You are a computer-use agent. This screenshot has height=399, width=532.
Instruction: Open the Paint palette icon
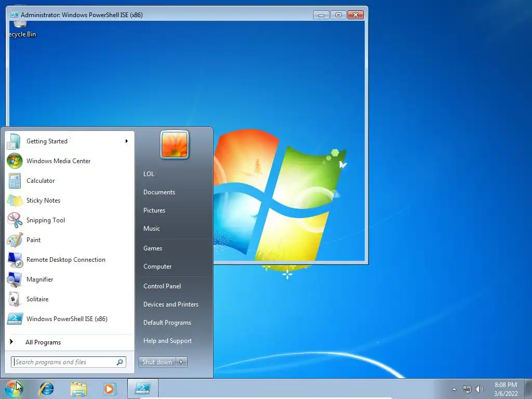click(x=15, y=240)
